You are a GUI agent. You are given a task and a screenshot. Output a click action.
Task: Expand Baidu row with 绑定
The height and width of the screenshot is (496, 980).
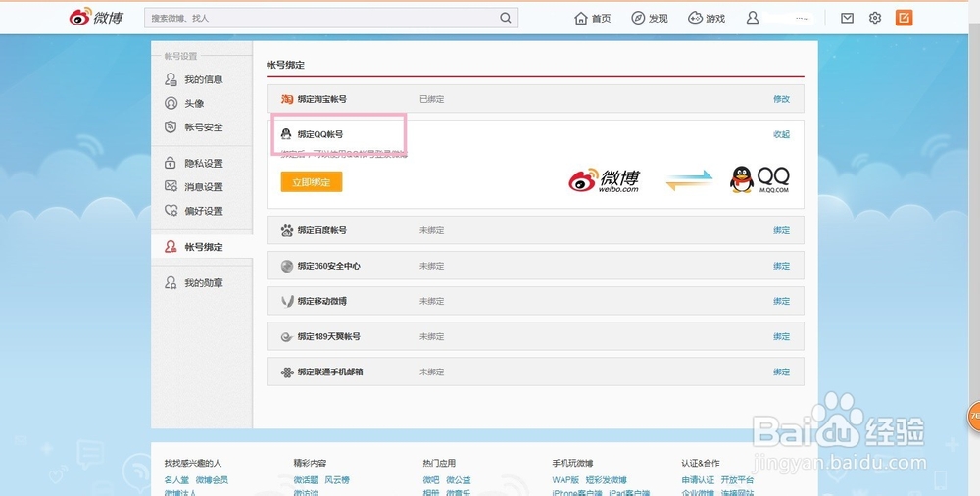coord(781,230)
